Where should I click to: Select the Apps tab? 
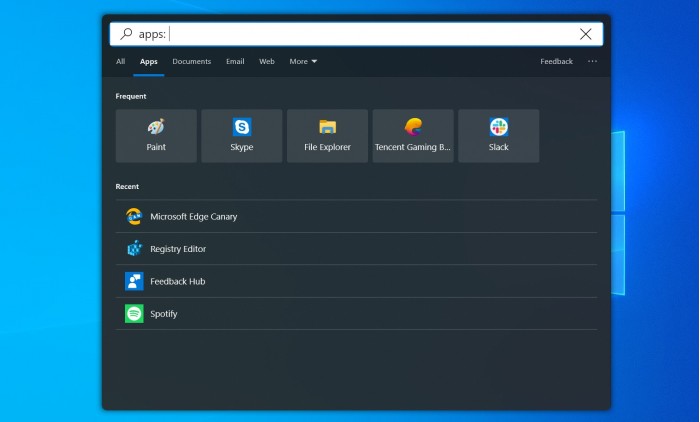tap(149, 62)
